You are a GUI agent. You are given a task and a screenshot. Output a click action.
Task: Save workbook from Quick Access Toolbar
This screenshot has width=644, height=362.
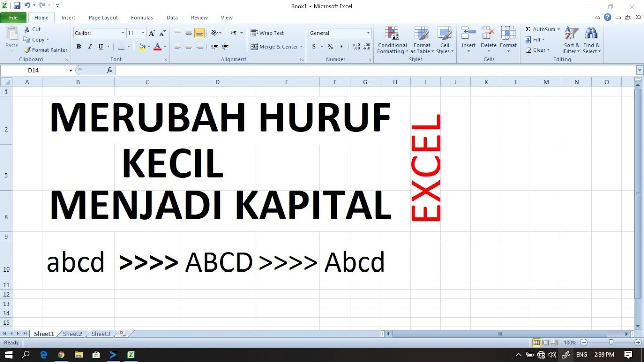pyautogui.click(x=17, y=5)
